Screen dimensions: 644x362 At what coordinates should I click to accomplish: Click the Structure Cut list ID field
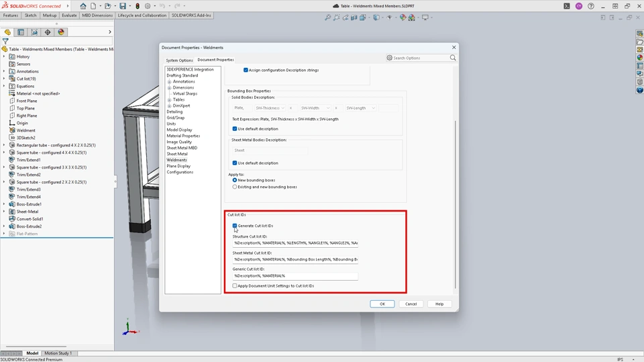point(295,243)
